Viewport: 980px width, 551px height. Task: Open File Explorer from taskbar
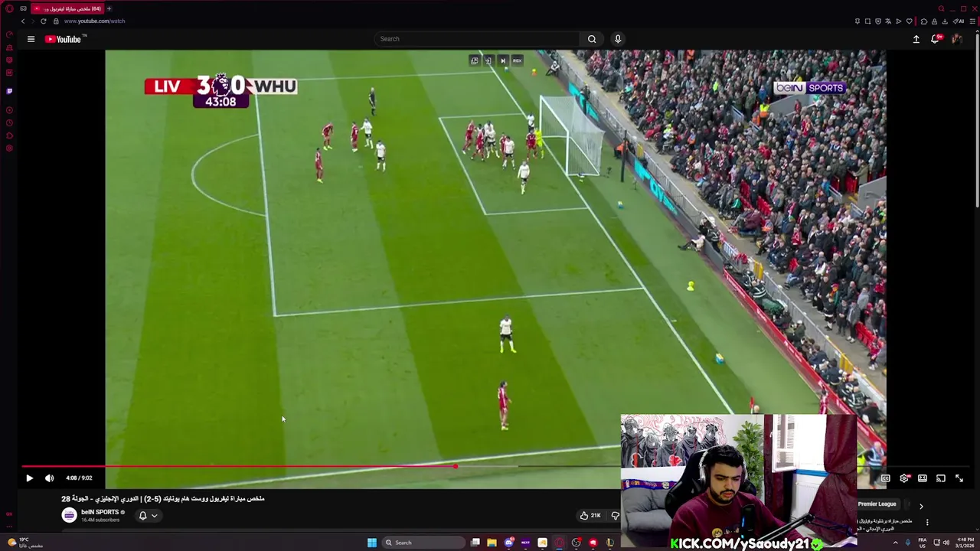(x=492, y=543)
